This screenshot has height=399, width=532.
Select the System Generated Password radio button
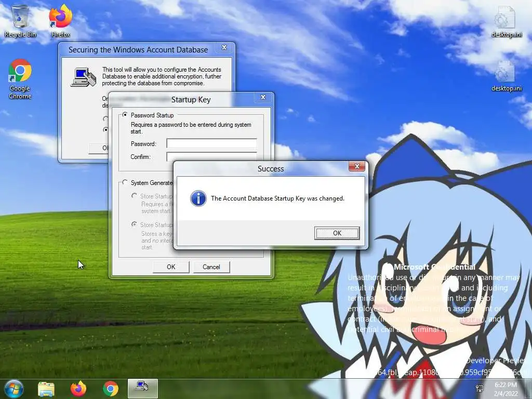[x=125, y=182]
